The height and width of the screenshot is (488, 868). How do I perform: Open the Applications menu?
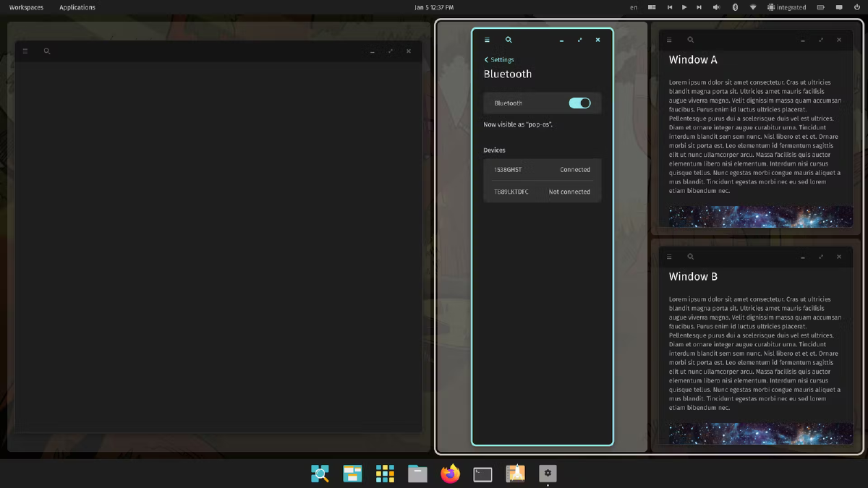[x=77, y=7]
